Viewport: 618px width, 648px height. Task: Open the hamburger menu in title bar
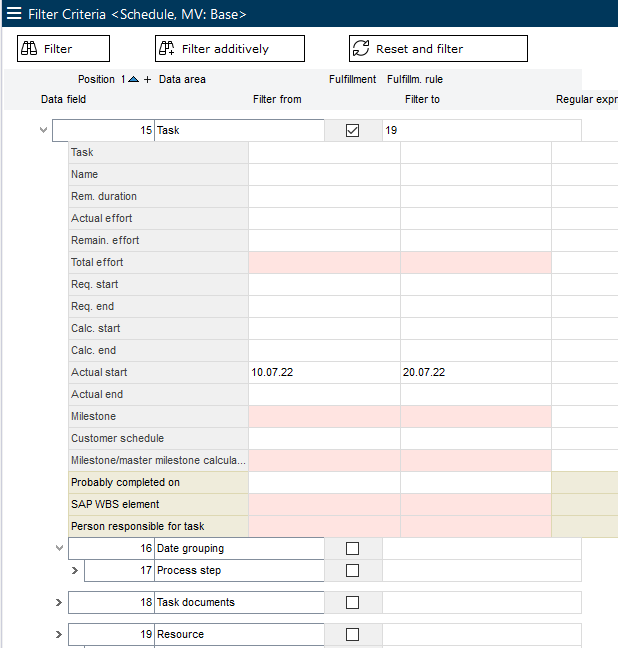pos(14,14)
